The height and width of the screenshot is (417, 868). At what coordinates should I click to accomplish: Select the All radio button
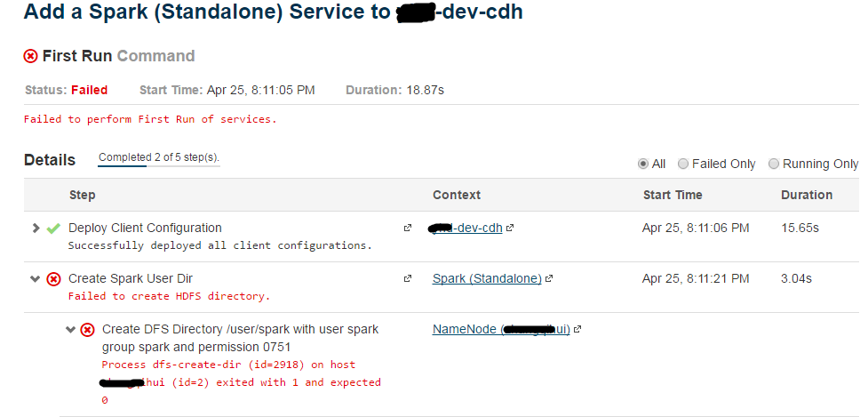pos(643,164)
